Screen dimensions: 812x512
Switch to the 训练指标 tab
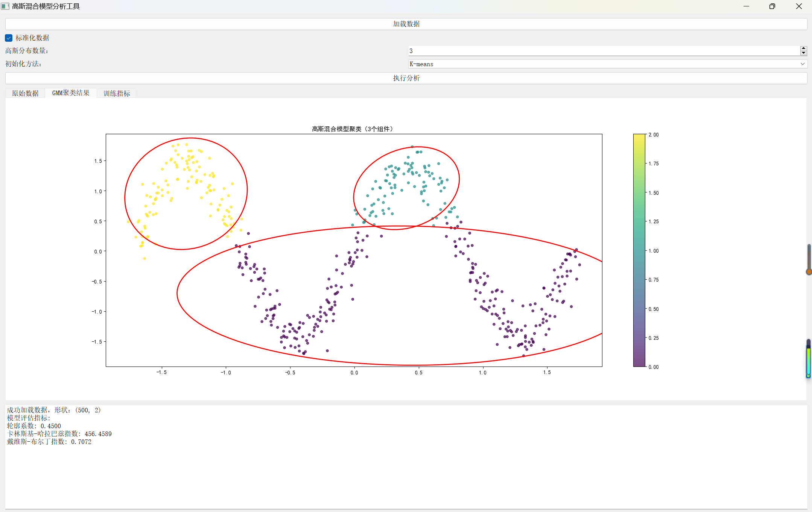point(117,93)
